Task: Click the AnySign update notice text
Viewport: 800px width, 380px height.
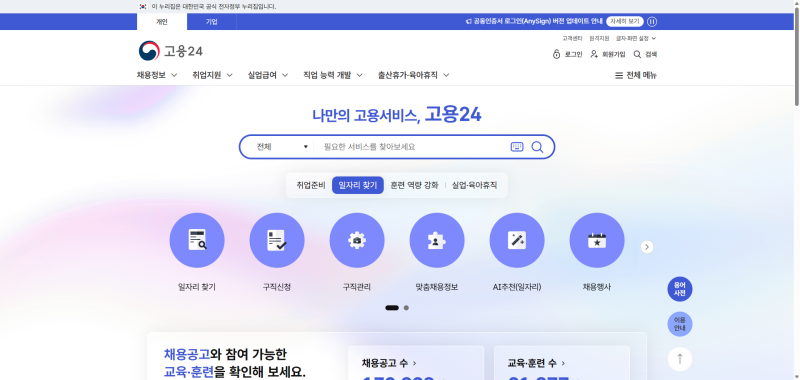Action: pos(538,22)
